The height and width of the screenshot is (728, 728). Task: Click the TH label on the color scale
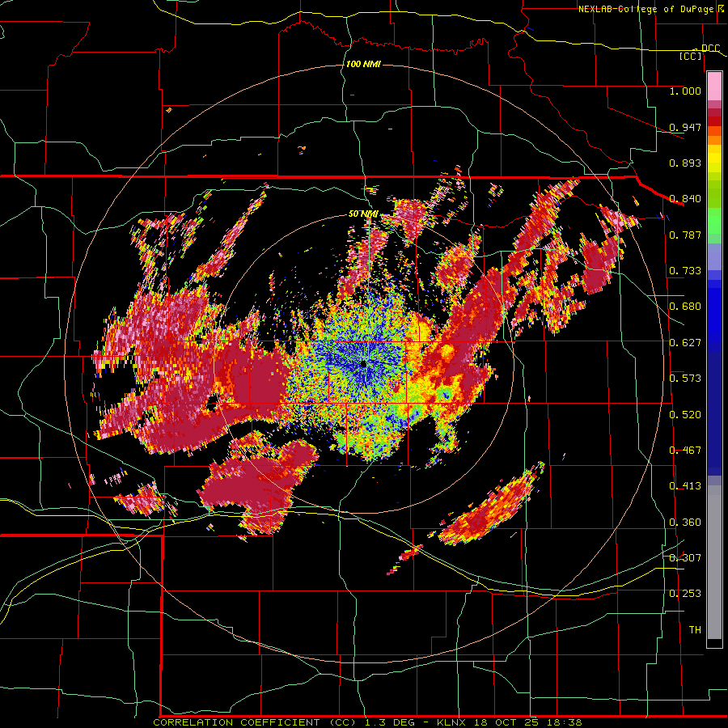(x=695, y=630)
